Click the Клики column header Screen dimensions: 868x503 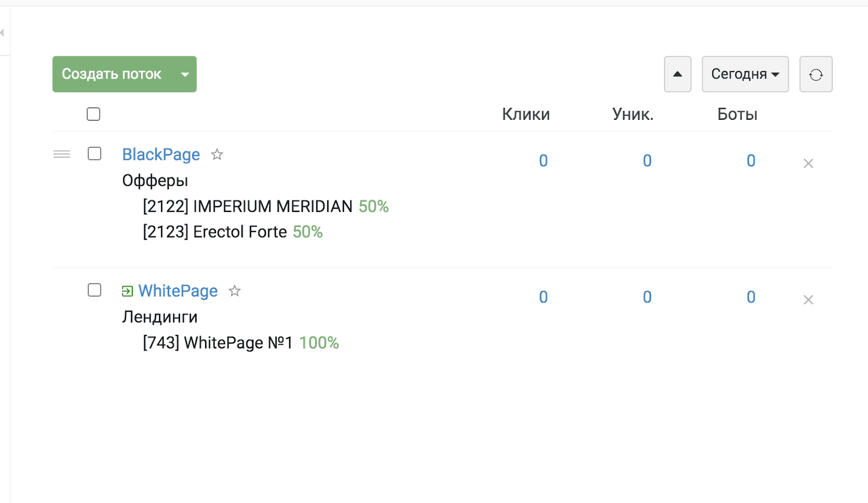tap(526, 114)
